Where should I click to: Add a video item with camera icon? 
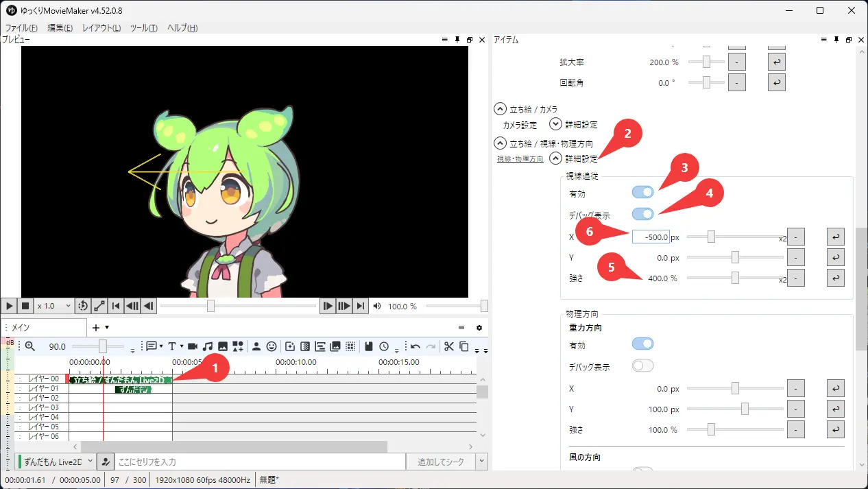pyautogui.click(x=193, y=346)
